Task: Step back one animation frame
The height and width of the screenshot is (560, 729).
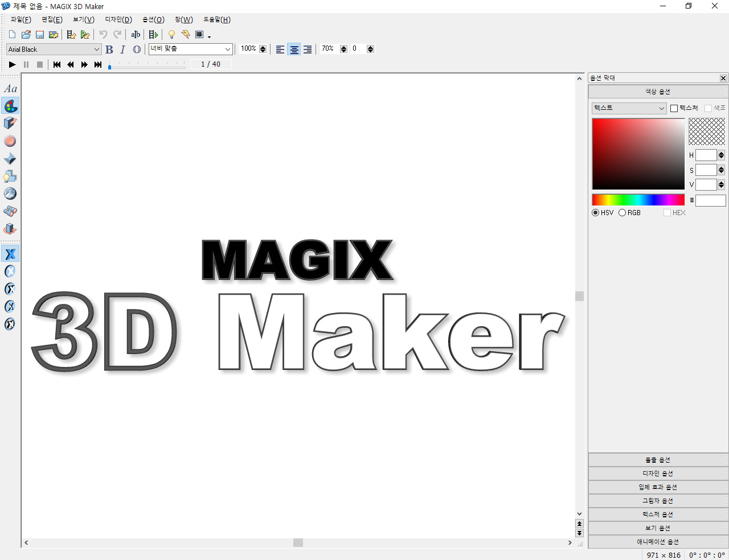Action: pos(71,65)
